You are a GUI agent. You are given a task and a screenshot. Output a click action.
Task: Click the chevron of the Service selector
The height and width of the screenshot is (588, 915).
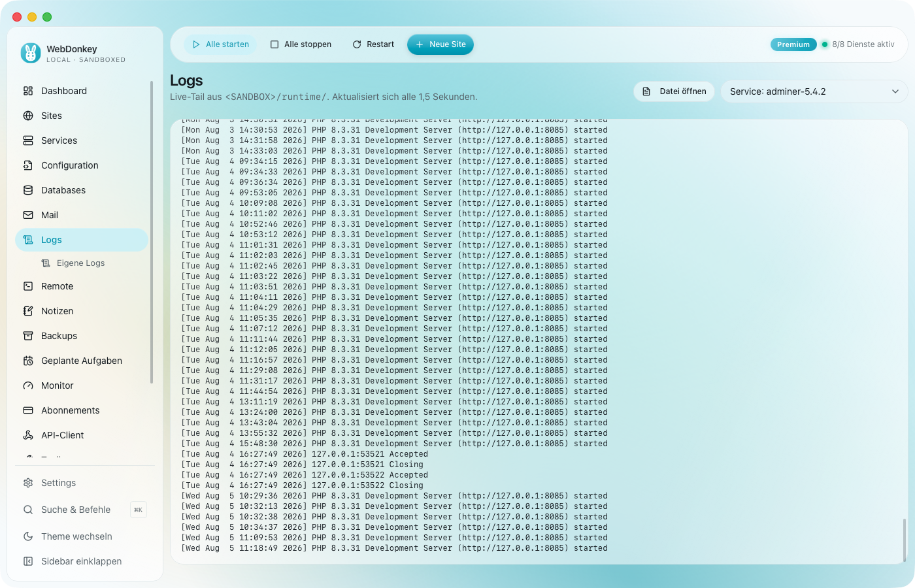pyautogui.click(x=895, y=91)
